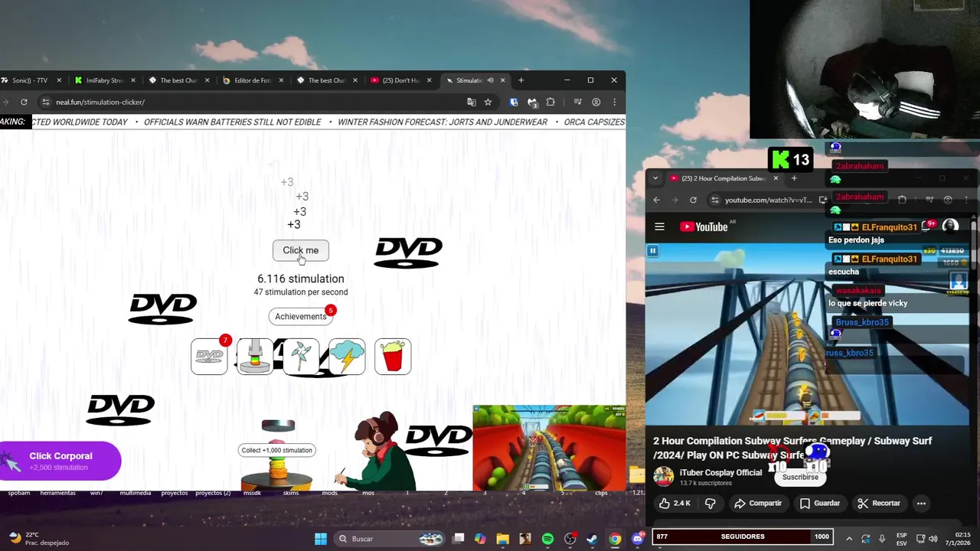Open the Editor de Fotos tab
The image size is (980, 551).
pyautogui.click(x=252, y=80)
